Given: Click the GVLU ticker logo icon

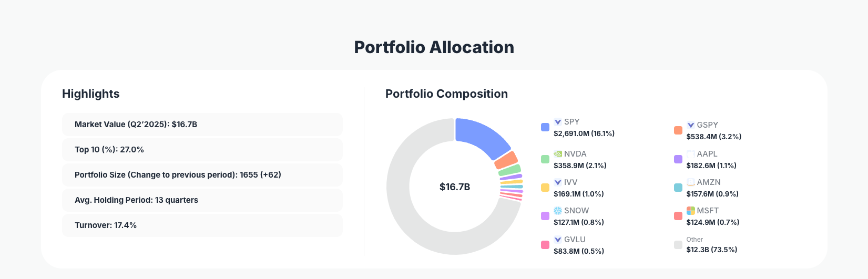Looking at the screenshot, I should tap(558, 240).
